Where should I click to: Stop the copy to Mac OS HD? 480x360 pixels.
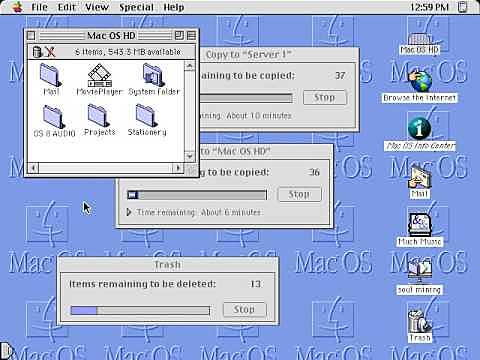click(299, 194)
